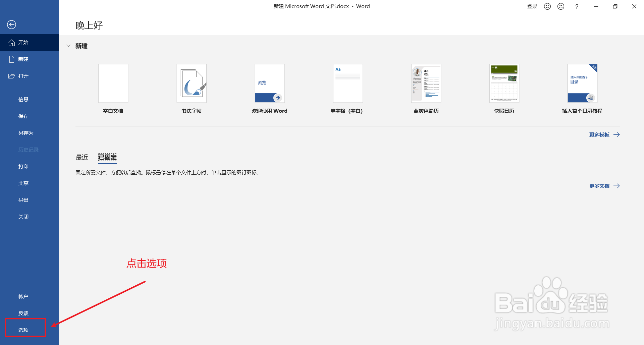Create a 空白文档 blank document
This screenshot has height=345, width=644.
tap(113, 89)
